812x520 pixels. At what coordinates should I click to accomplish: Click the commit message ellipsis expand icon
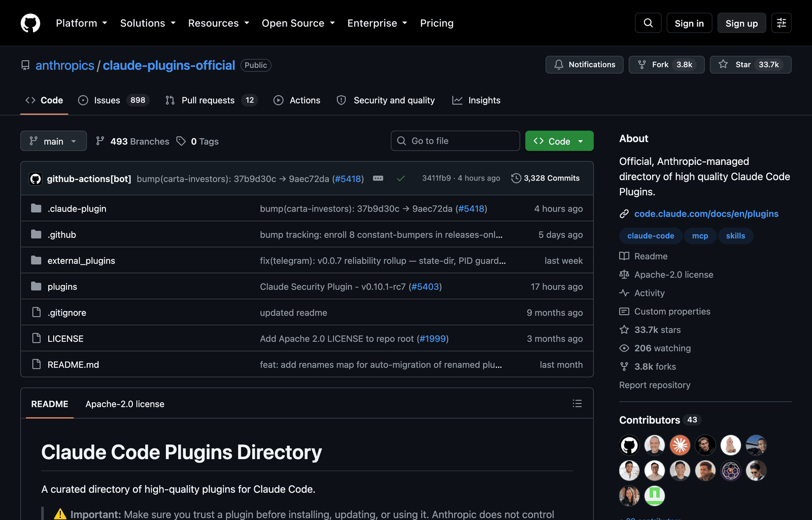(x=378, y=178)
